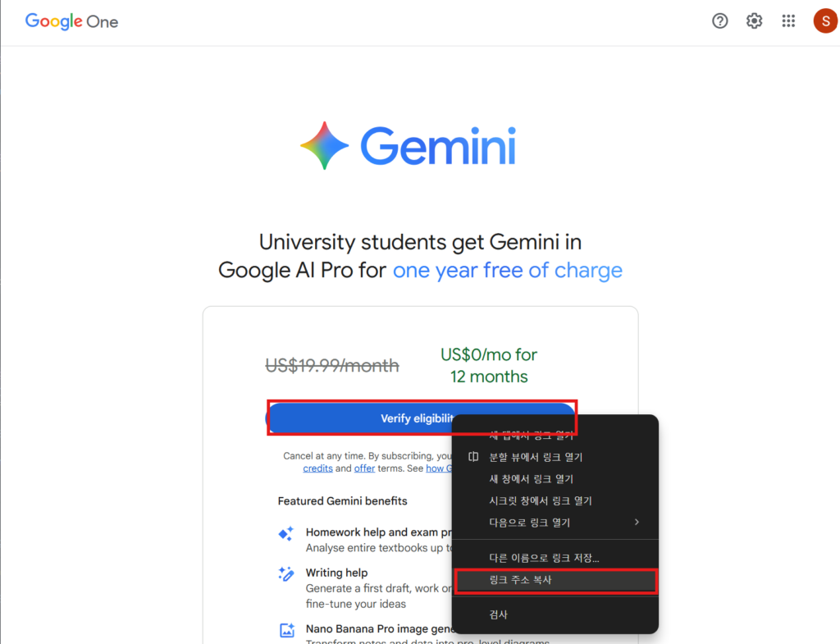840x644 pixels.
Task: Open the Settings gear icon
Action: coord(754,21)
